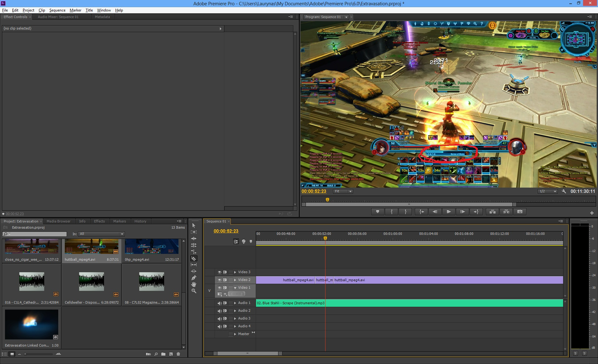Collapse the Video 1 track
Screen dimensions: 598x364
click(235, 288)
